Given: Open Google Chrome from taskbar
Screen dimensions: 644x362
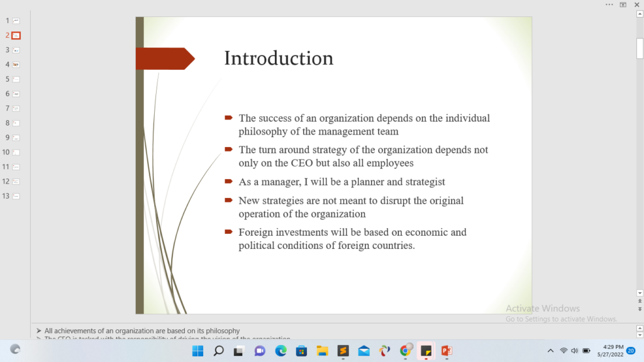Looking at the screenshot, I should (406, 351).
